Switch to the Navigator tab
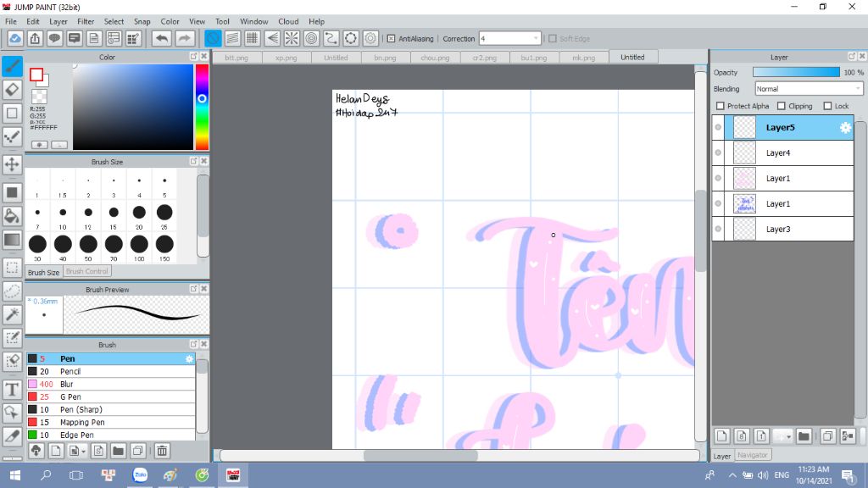Image resolution: width=868 pixels, height=488 pixels. [x=753, y=455]
